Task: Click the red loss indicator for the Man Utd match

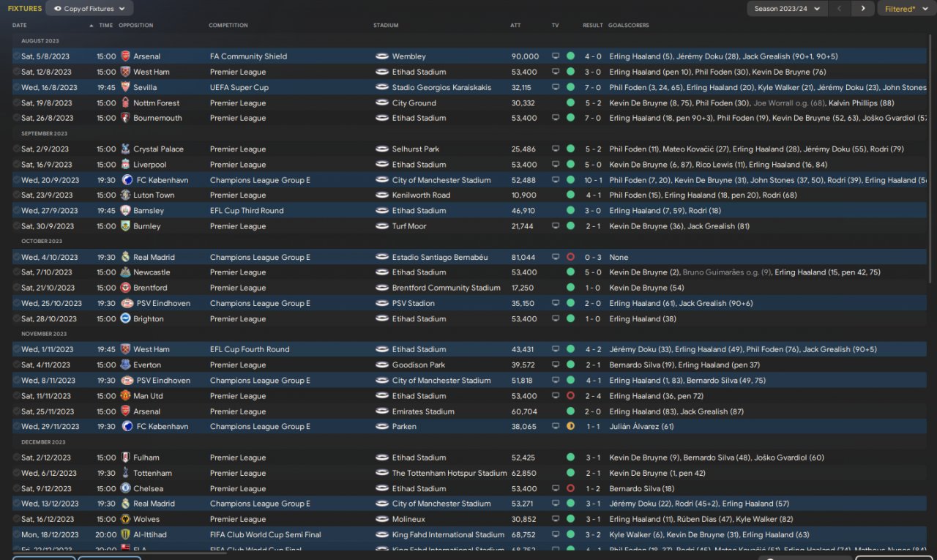Action: (570, 396)
